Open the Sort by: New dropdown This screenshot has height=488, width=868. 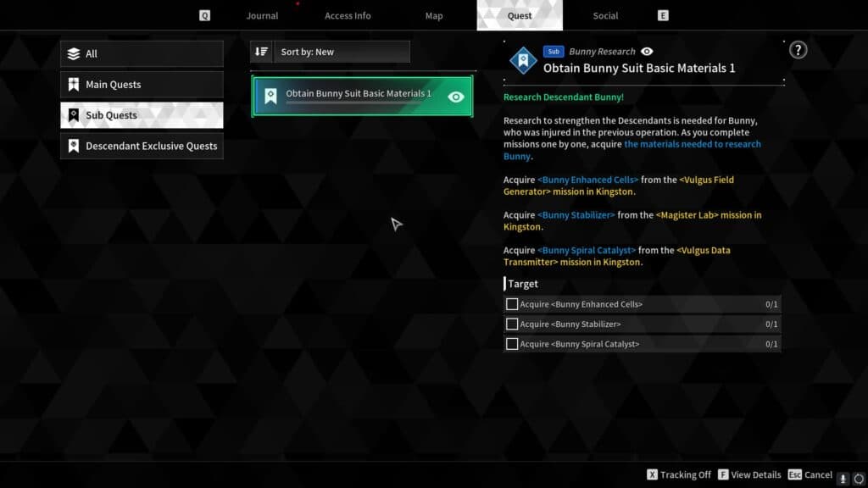point(342,52)
